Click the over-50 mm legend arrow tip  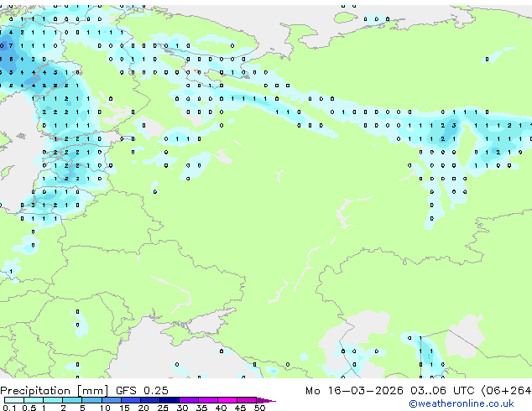[x=266, y=400]
